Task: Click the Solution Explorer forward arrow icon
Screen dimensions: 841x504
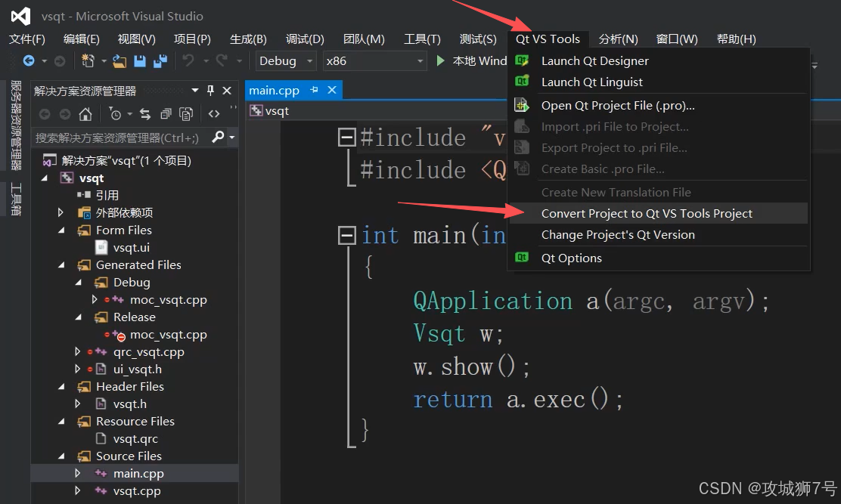Action: [x=65, y=114]
